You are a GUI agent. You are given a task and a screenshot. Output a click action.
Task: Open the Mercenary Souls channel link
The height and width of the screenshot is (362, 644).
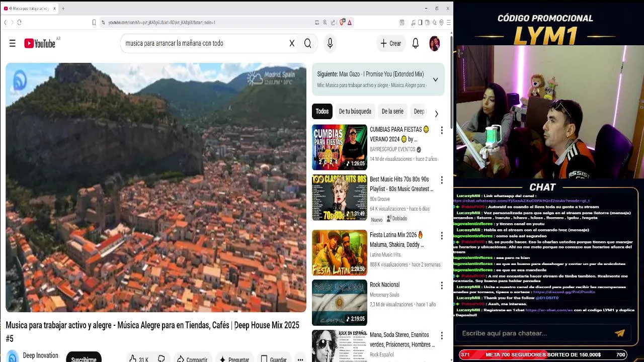pos(384,295)
